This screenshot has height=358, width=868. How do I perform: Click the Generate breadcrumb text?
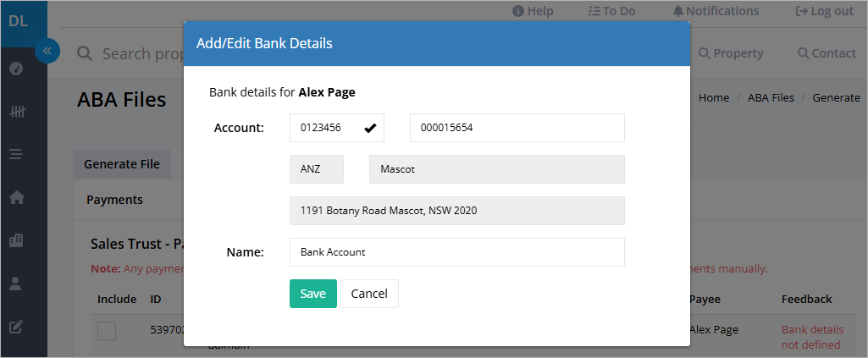coord(836,98)
